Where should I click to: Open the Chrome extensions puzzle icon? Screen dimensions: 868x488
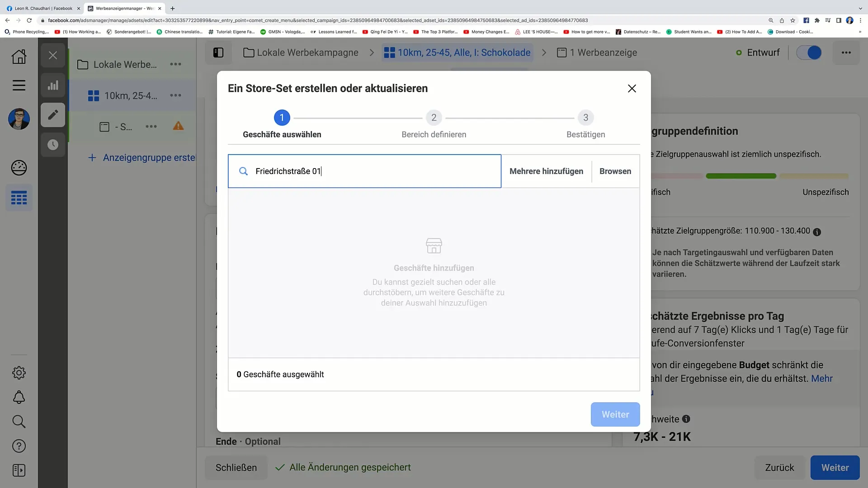pos(817,20)
